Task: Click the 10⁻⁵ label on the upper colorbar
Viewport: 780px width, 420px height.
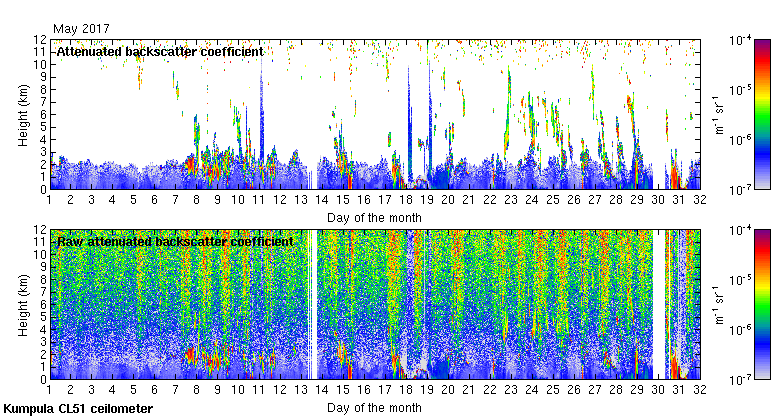Action: [740, 90]
